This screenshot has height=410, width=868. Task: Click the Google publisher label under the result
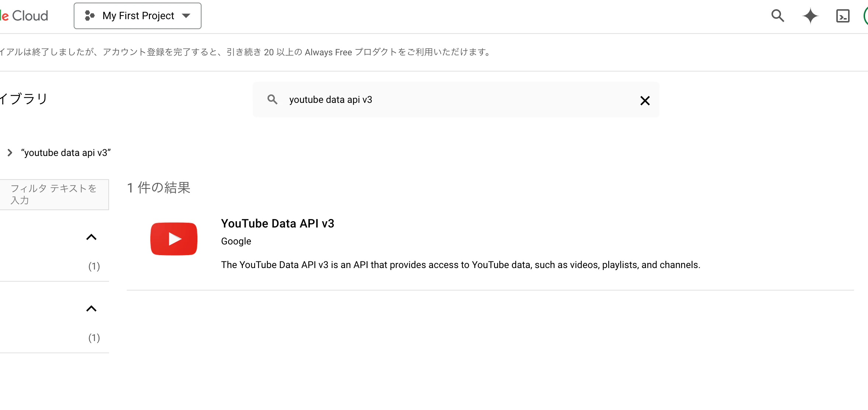click(236, 241)
